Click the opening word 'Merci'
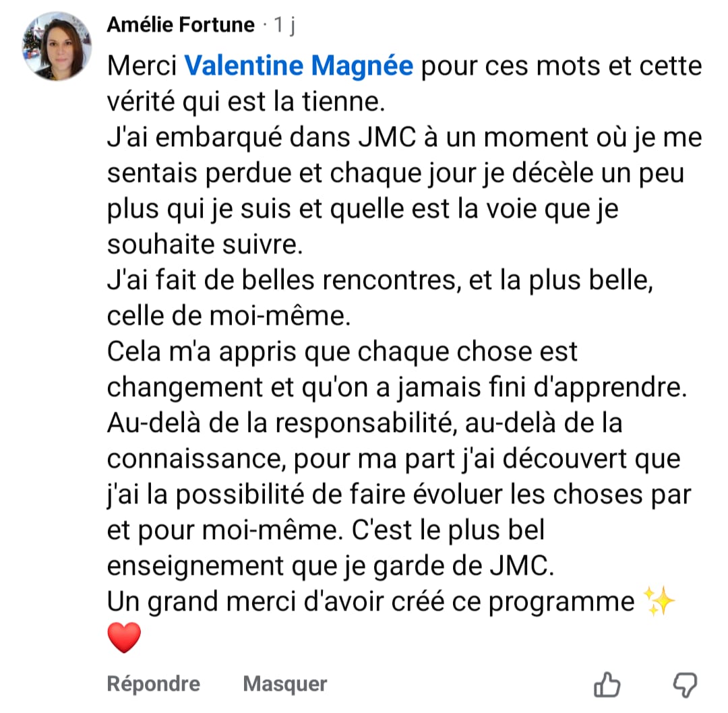 pos(141,67)
